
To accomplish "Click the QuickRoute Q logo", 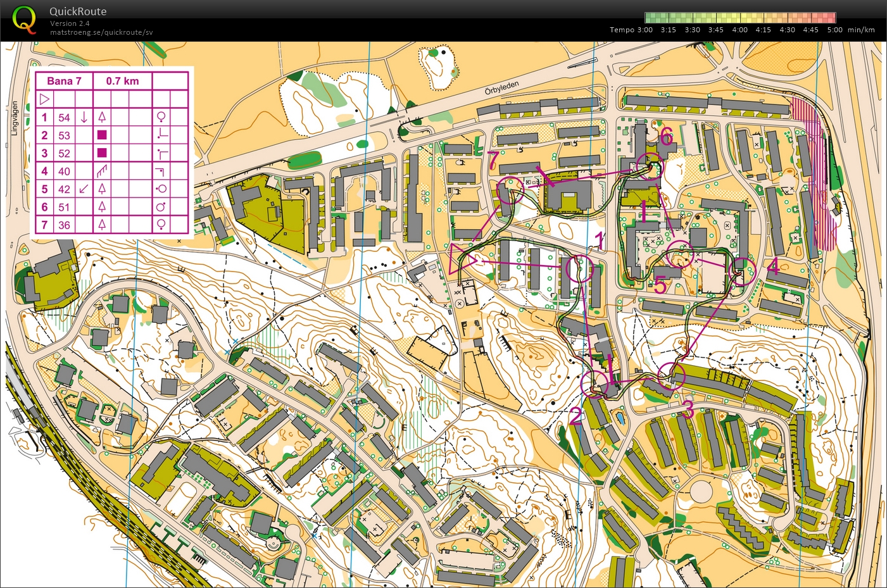I will [x=24, y=19].
